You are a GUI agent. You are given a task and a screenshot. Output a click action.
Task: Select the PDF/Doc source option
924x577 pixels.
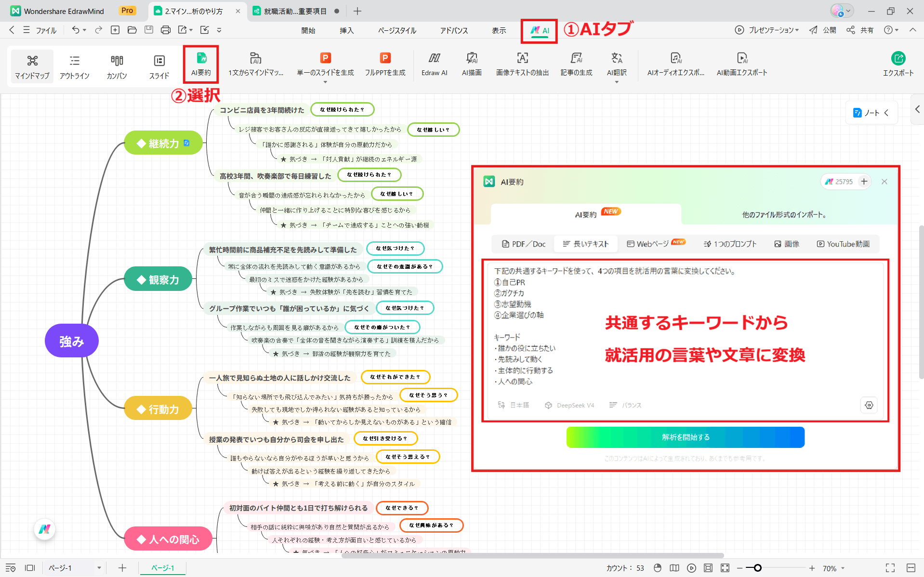click(x=524, y=244)
